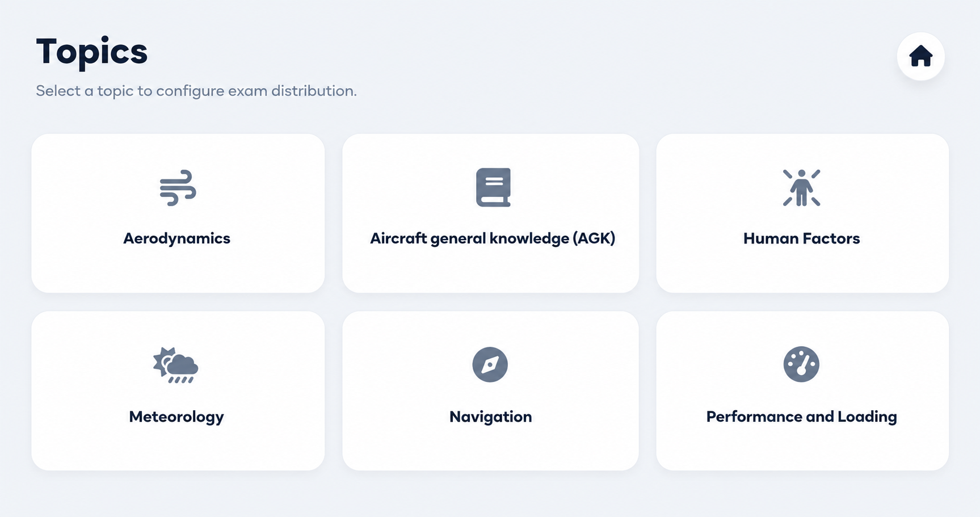Image resolution: width=980 pixels, height=517 pixels.
Task: Select Performance and Loading card
Action: click(802, 390)
